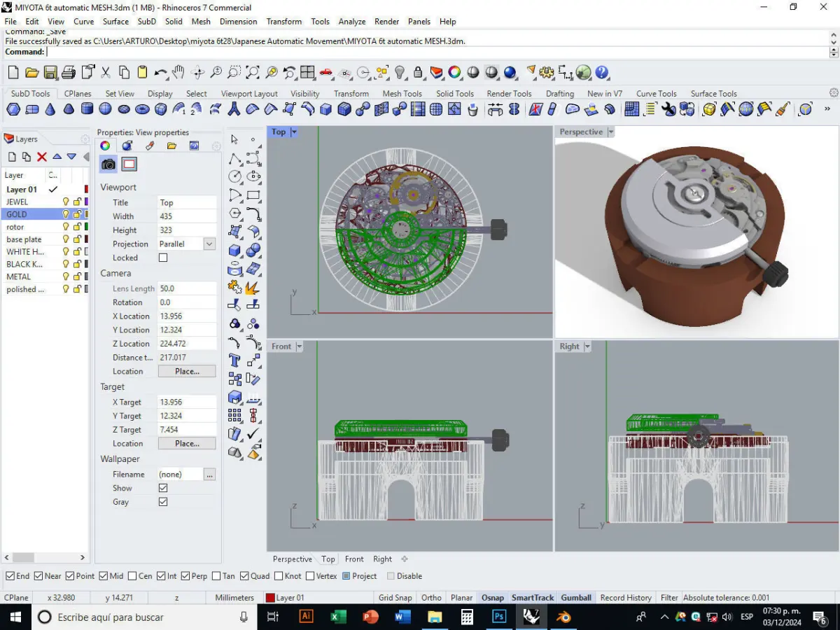The height and width of the screenshot is (630, 840).
Task: Click the Print icon
Action: (69, 72)
